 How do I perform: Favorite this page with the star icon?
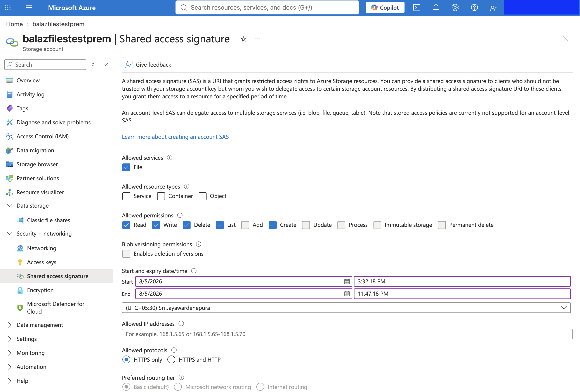(244, 39)
